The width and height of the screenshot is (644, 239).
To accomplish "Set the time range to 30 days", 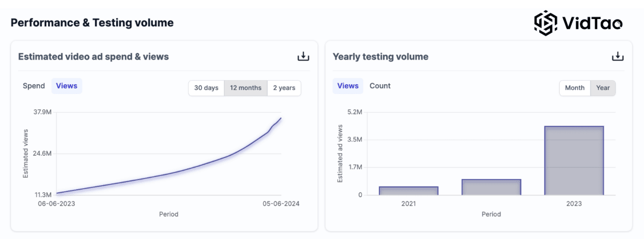I will [206, 88].
